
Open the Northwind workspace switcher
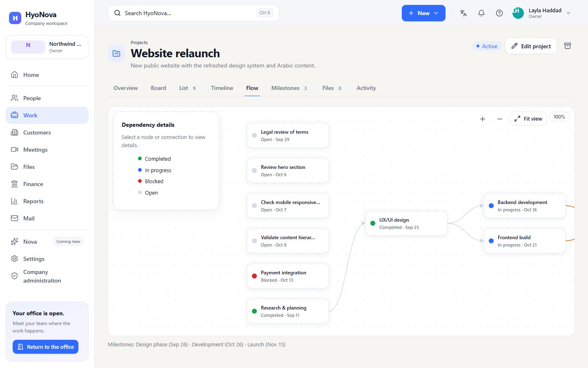pyautogui.click(x=47, y=47)
